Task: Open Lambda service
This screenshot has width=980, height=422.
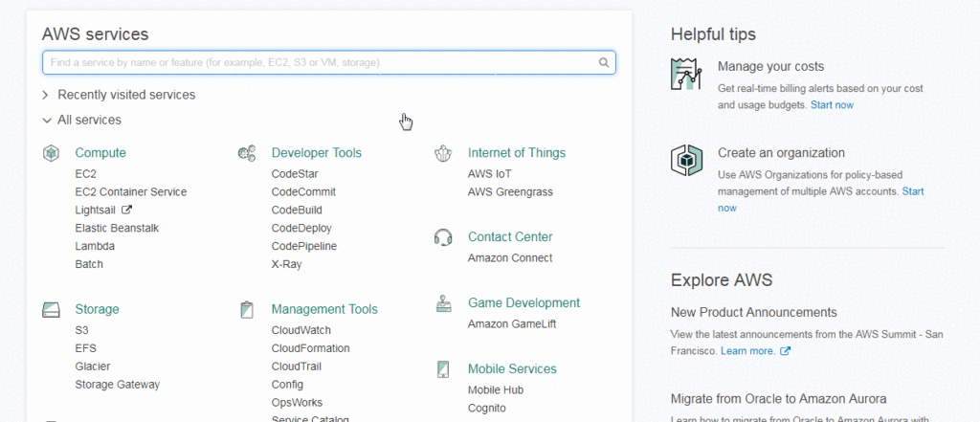Action: (x=95, y=246)
